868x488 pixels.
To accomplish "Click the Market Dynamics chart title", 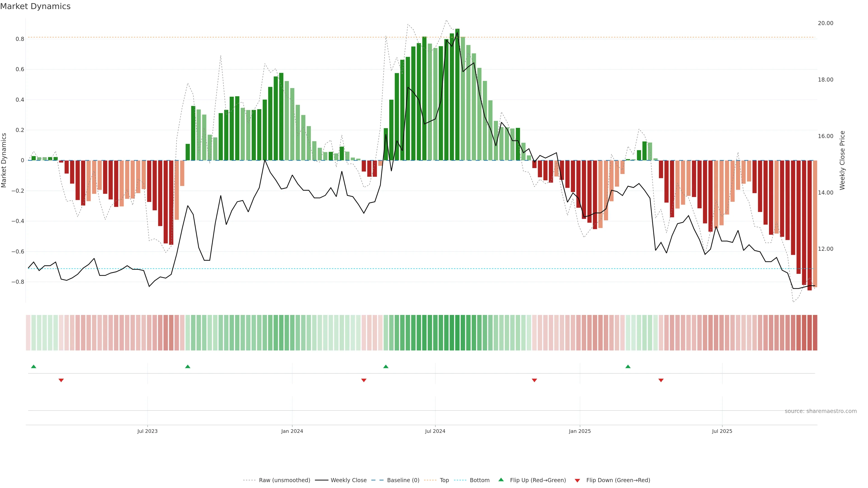I will click(x=35, y=6).
